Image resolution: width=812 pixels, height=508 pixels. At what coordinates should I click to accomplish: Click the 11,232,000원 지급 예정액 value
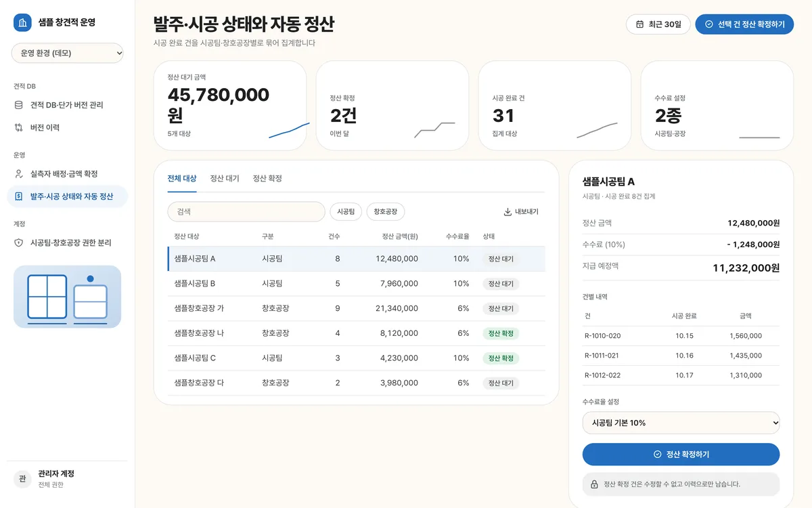click(746, 268)
